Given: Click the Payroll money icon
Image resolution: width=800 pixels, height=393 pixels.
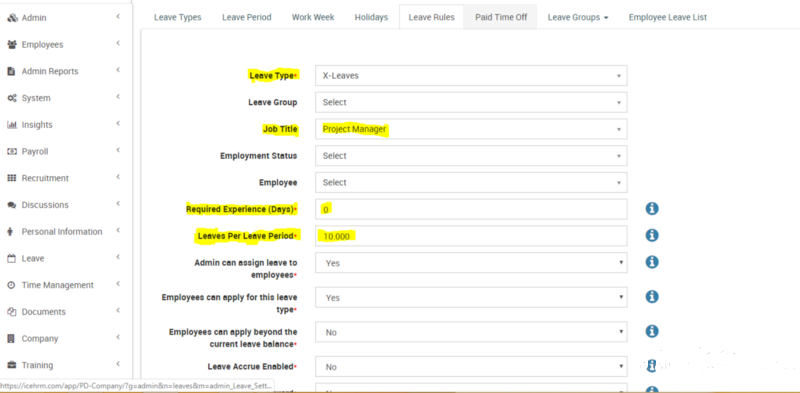Looking at the screenshot, I should click(12, 152).
